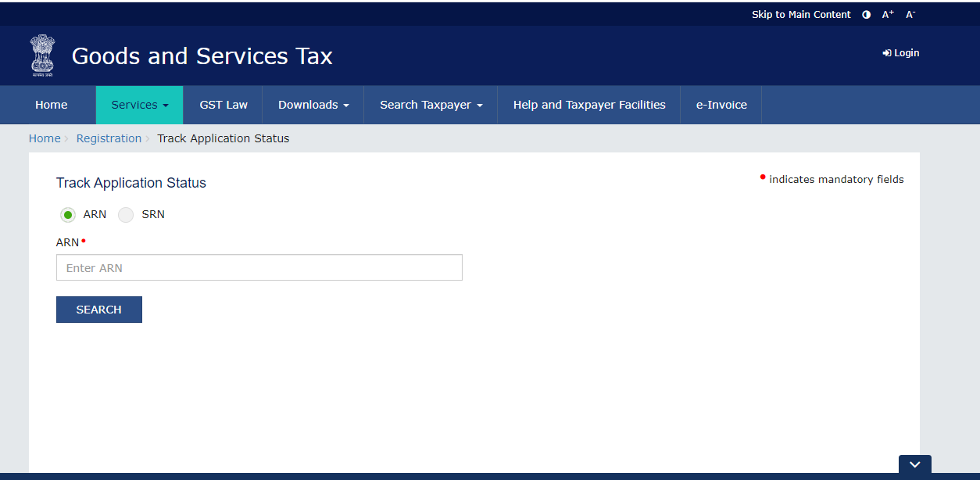
Task: Switch to the Home navigation tab
Action: [51, 105]
